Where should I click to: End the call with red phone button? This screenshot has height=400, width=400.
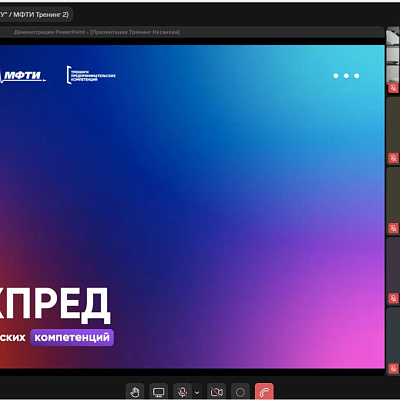(x=264, y=392)
